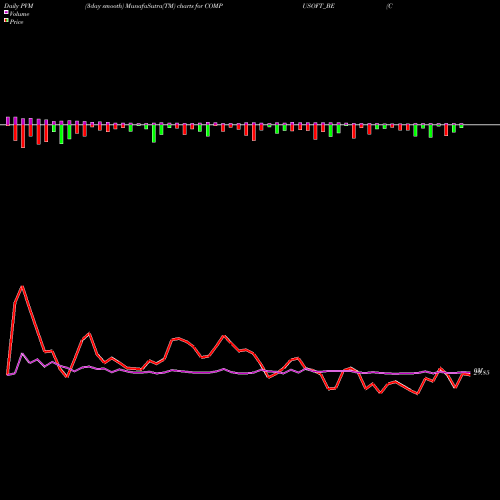Click the highest peak of the red price line
Screen dimensions: 500x500
(x=22, y=287)
